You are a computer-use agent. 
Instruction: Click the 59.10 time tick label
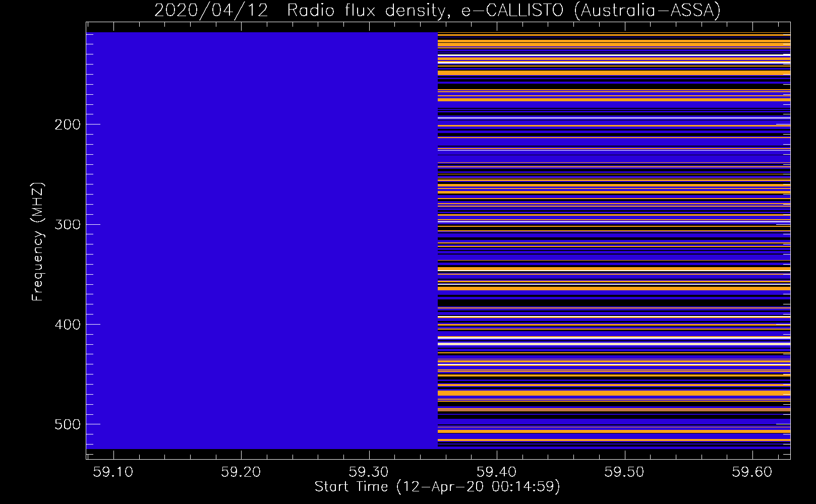113,472
